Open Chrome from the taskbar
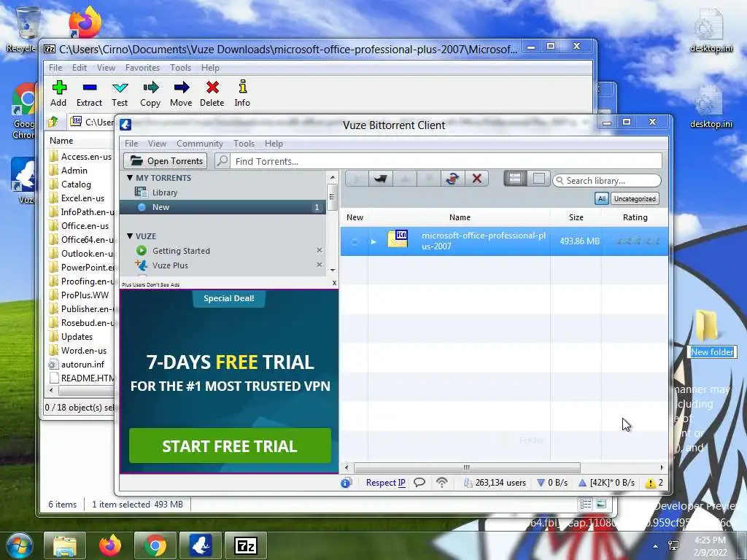Image resolution: width=747 pixels, height=560 pixels. click(x=155, y=545)
